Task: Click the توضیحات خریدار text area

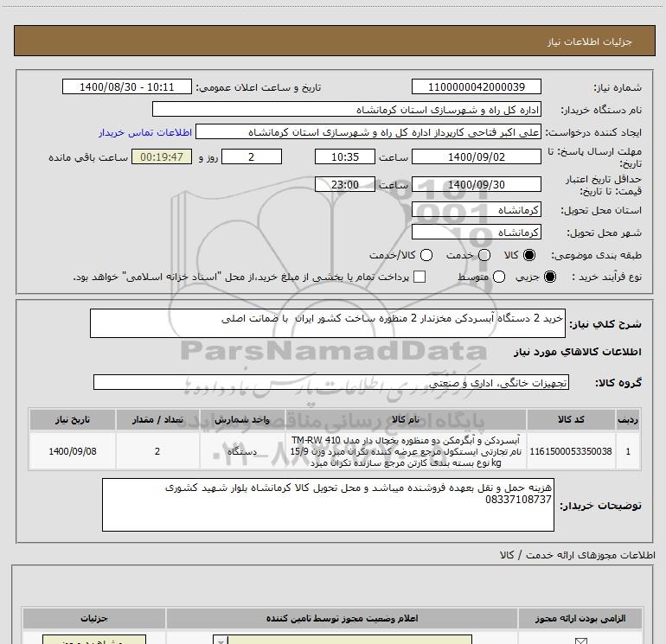Action: pos(328,505)
